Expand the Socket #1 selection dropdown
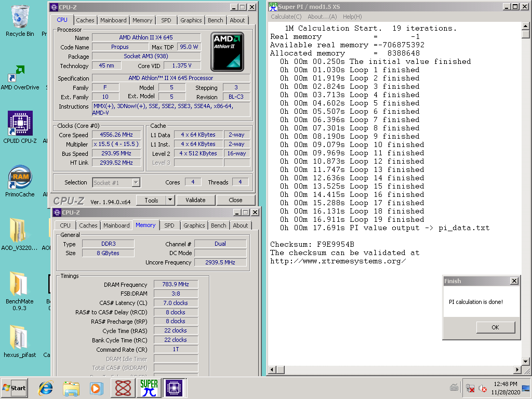This screenshot has width=532, height=399. [136, 182]
